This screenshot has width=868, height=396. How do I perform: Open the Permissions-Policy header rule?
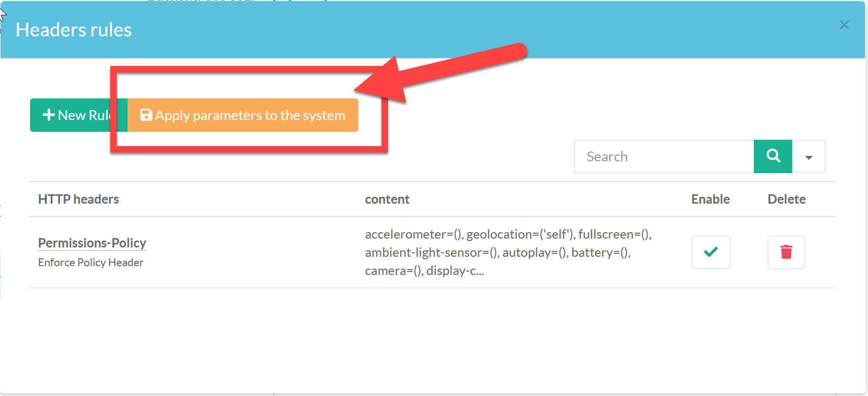(x=92, y=243)
